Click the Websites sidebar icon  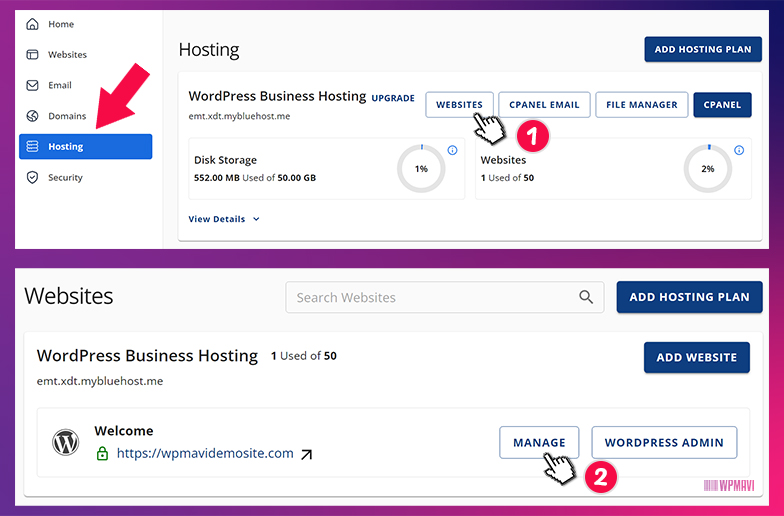(32, 55)
